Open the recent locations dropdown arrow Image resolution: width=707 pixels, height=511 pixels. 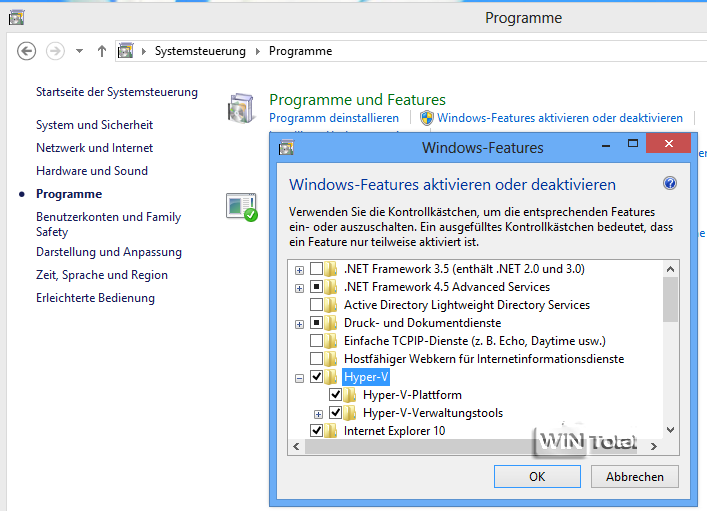pos(79,51)
